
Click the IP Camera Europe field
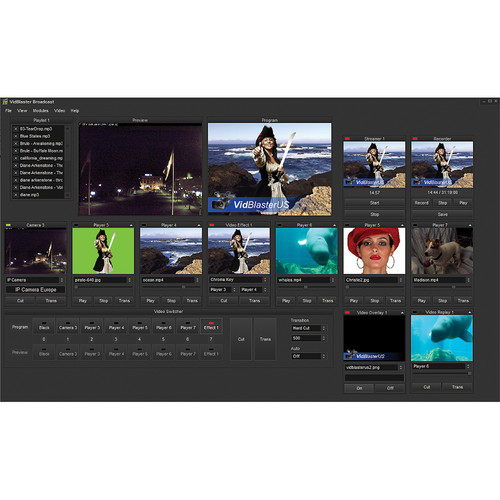point(35,290)
